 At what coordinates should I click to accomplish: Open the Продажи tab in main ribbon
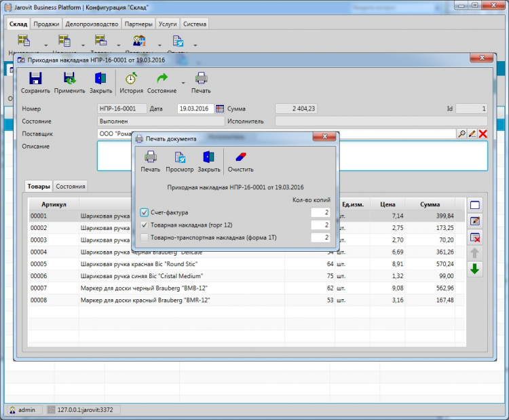pos(46,24)
